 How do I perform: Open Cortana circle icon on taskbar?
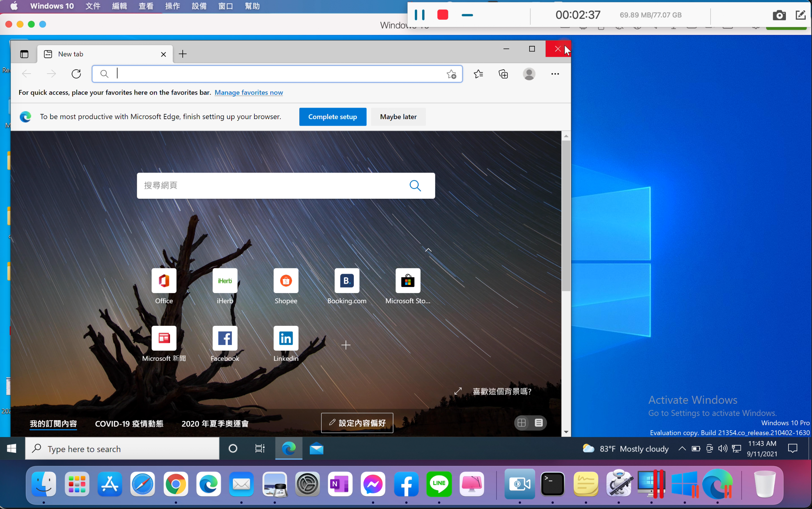click(x=233, y=448)
